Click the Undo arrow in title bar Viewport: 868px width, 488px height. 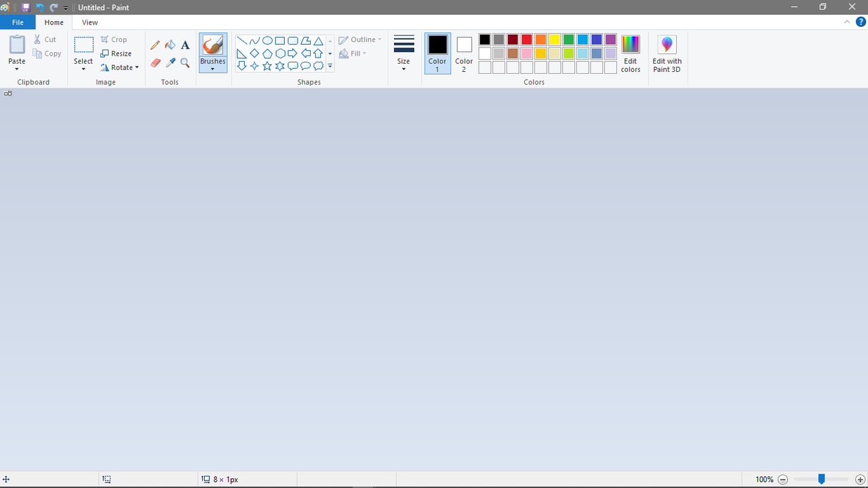pyautogui.click(x=40, y=7)
